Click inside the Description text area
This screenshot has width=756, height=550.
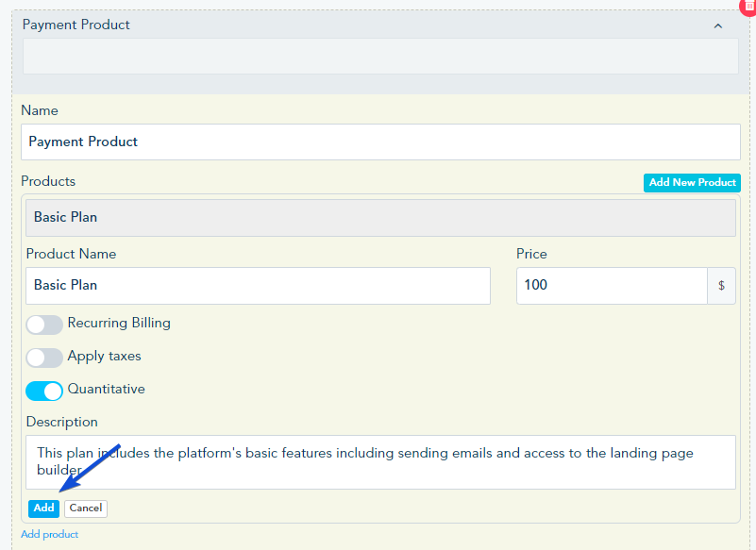click(380, 462)
